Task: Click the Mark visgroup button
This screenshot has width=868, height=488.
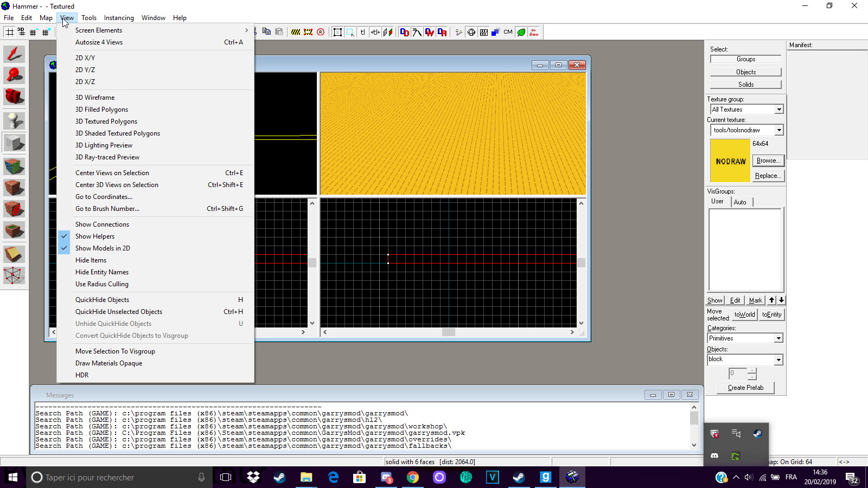Action: [755, 300]
